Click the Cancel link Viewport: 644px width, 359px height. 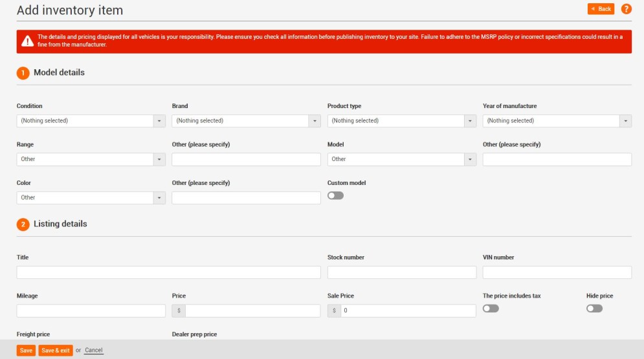click(94, 351)
